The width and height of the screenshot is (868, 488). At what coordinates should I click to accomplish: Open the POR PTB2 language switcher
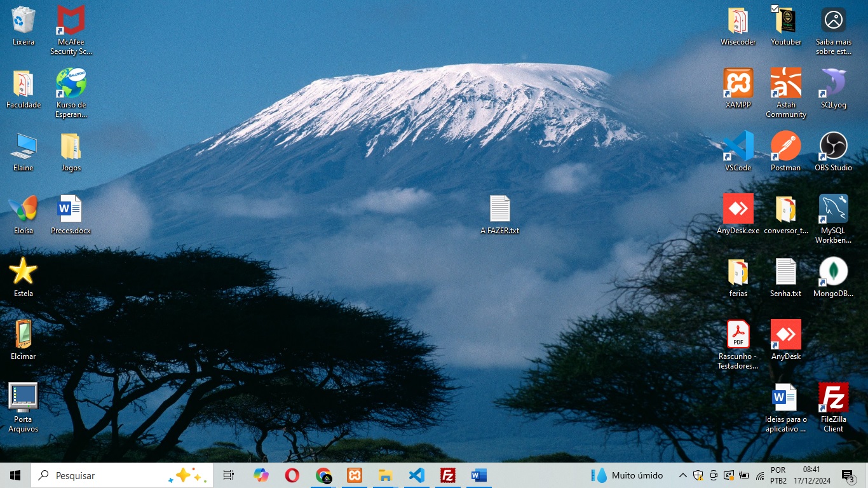click(x=778, y=475)
